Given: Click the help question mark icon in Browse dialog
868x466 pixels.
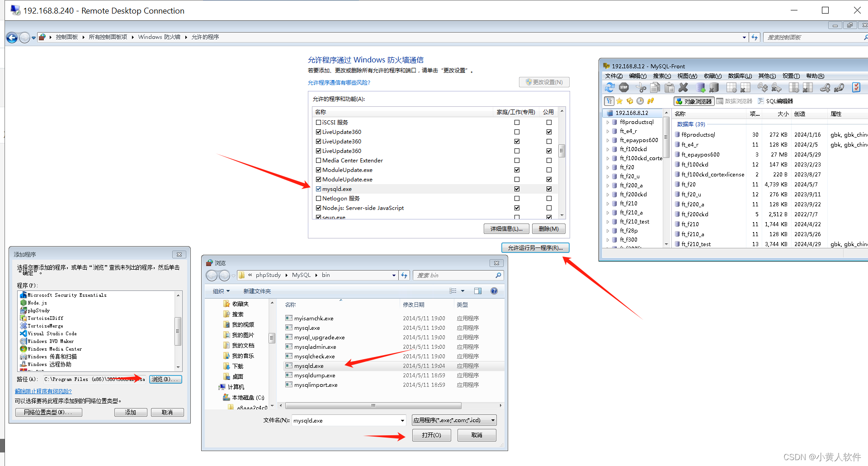Looking at the screenshot, I should [x=494, y=291].
